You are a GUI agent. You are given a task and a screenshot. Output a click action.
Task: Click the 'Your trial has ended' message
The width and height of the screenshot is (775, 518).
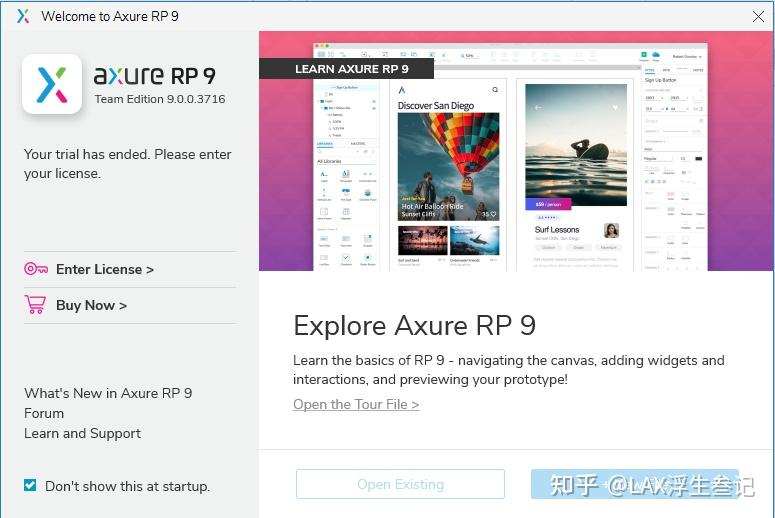click(x=128, y=164)
